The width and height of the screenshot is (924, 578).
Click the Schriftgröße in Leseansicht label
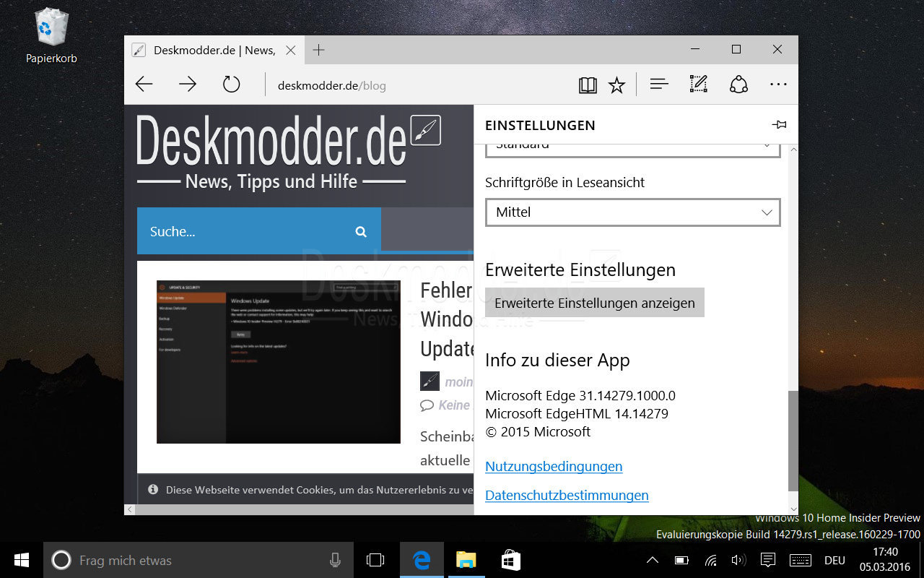pos(565,183)
